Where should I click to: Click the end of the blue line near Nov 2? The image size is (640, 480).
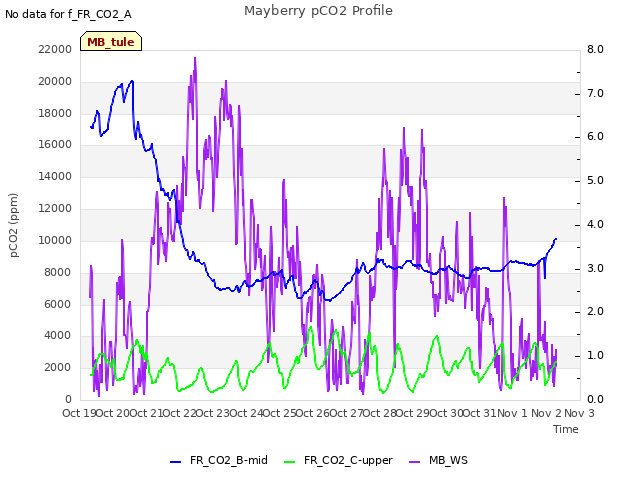click(556, 239)
